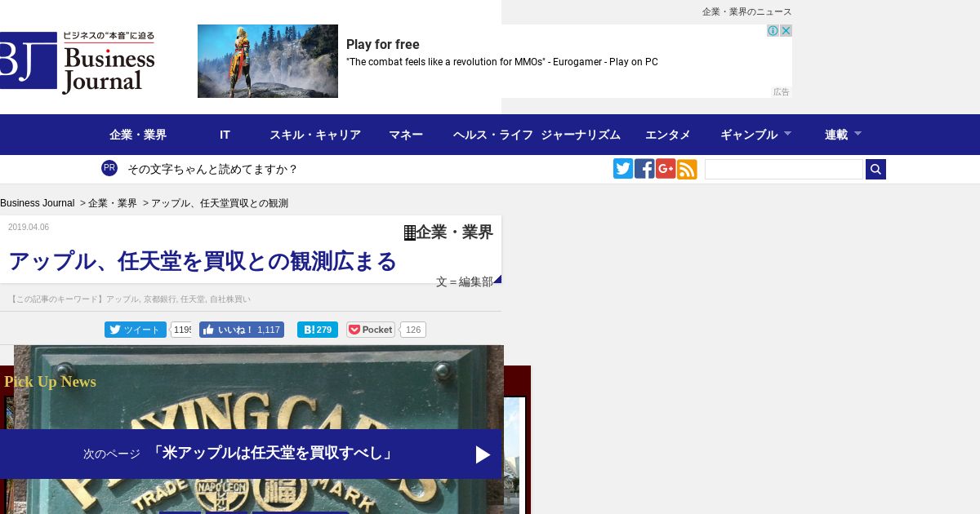Click the Hatena B! 279 bookmark button
980x514 pixels.
point(318,330)
